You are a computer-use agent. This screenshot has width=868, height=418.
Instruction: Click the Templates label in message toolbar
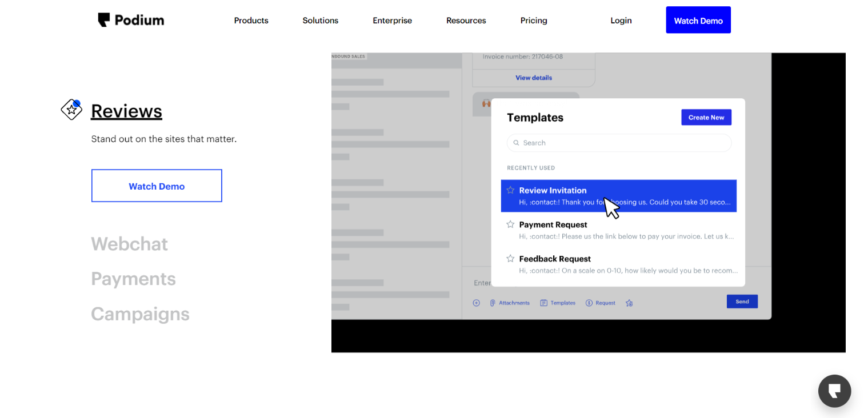click(x=563, y=303)
